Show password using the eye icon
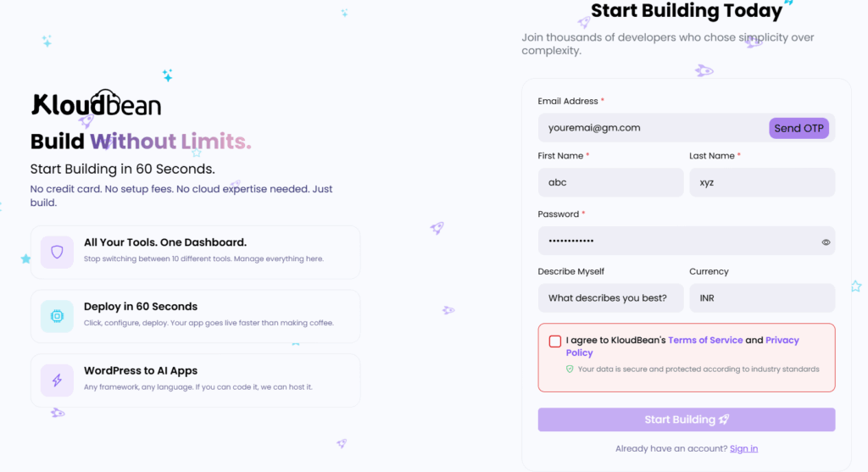This screenshot has width=868, height=472. [x=826, y=242]
